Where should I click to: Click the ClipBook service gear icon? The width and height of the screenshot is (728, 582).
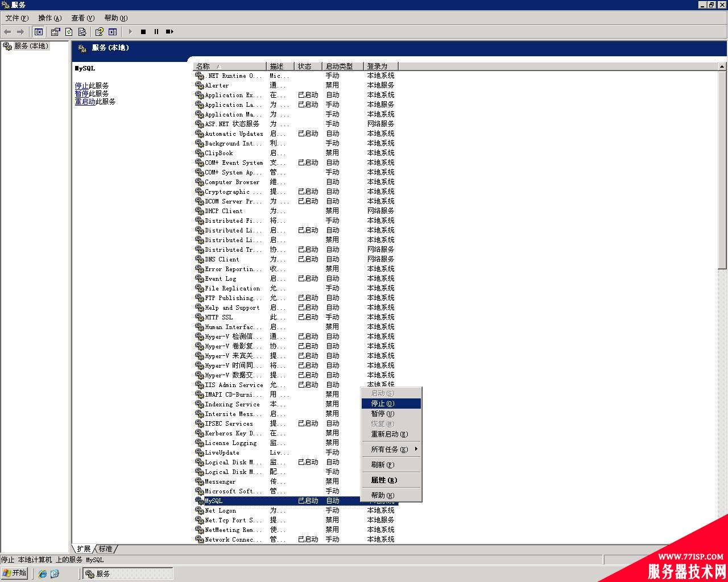click(200, 153)
